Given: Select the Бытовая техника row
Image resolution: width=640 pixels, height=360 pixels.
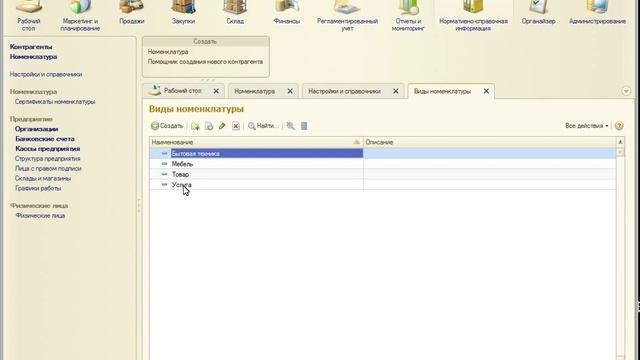Looking at the screenshot, I should [382, 153].
